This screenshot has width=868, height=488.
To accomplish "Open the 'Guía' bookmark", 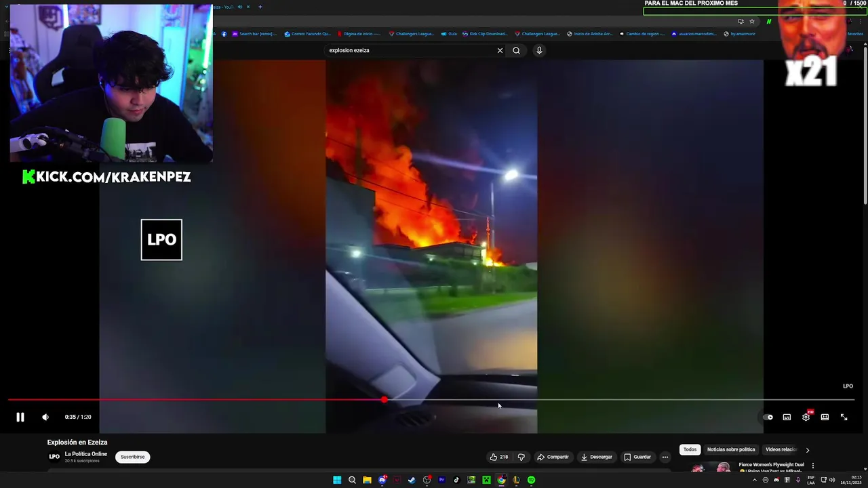I will tap(449, 34).
